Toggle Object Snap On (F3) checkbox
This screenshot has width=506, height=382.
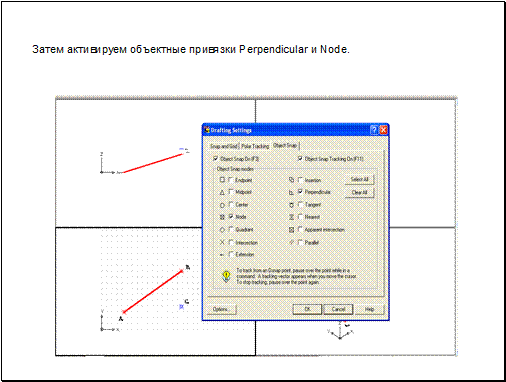(216, 159)
